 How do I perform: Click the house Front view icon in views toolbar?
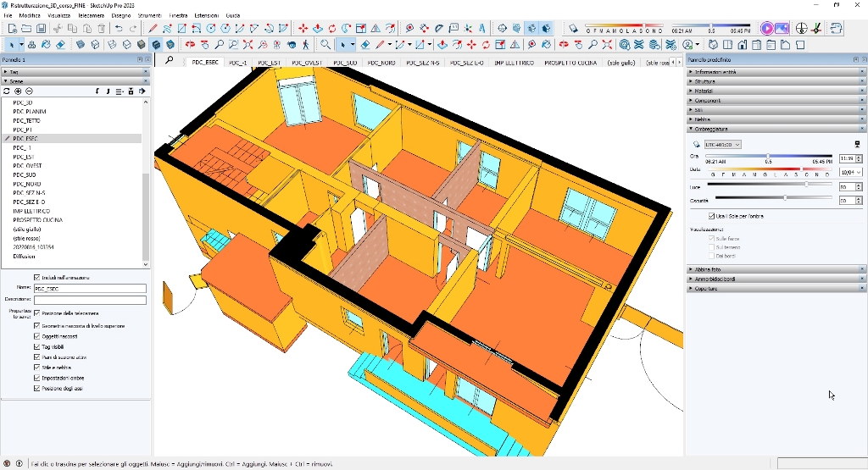[x=742, y=45]
